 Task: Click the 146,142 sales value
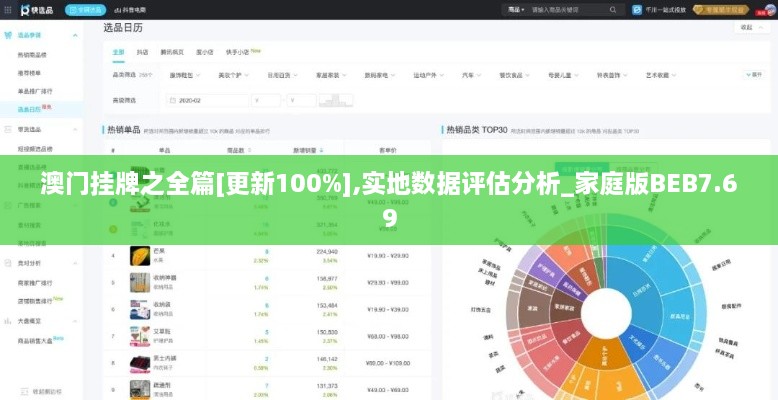[327, 359]
